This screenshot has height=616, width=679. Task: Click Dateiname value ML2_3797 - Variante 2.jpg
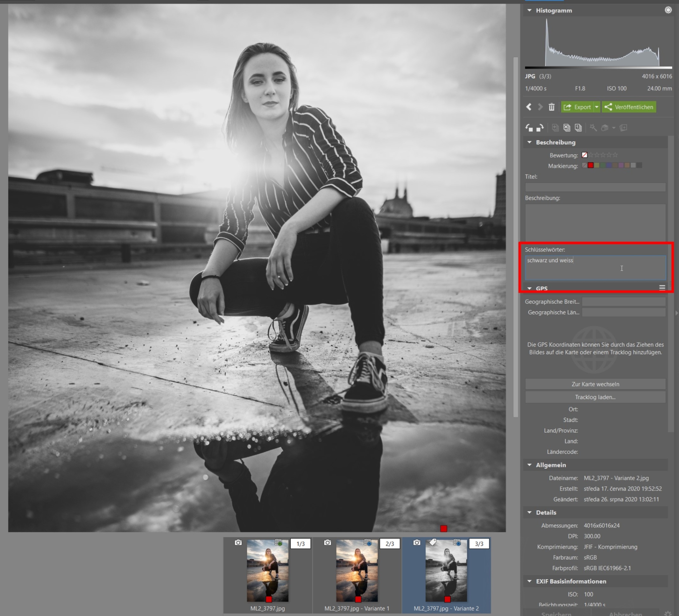pyautogui.click(x=616, y=478)
